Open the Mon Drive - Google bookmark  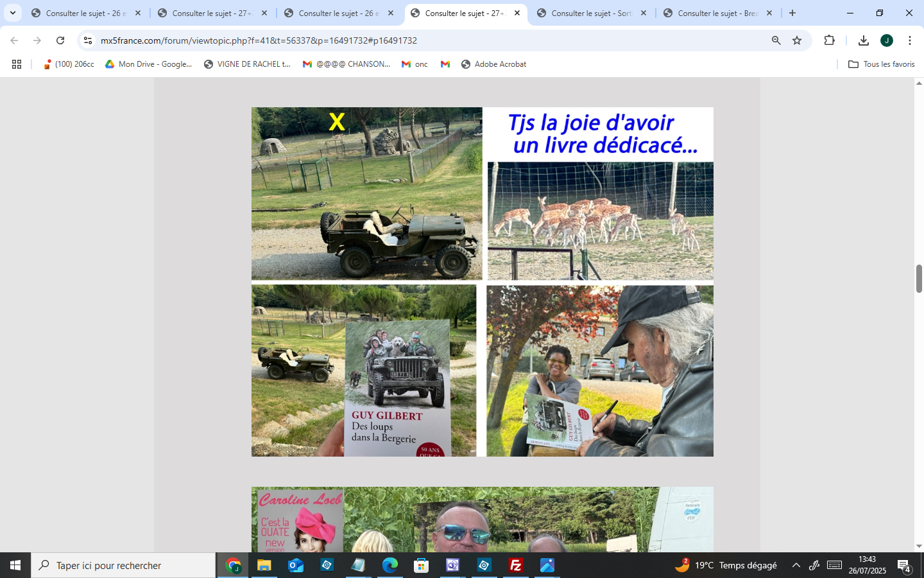coord(148,64)
